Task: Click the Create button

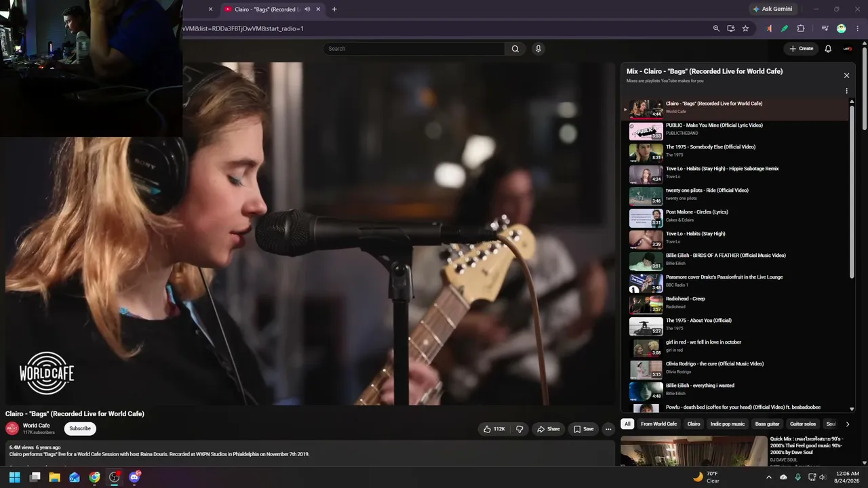Action: pyautogui.click(x=801, y=49)
